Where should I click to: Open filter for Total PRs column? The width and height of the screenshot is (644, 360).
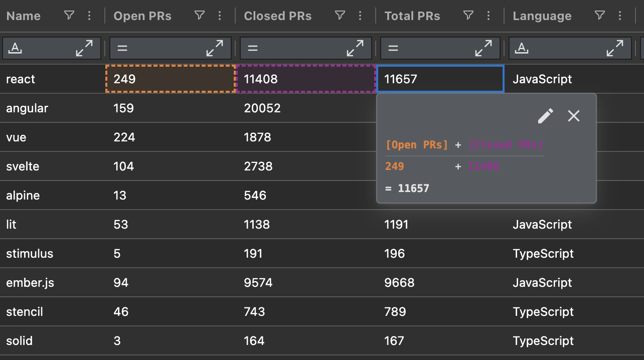point(468,16)
